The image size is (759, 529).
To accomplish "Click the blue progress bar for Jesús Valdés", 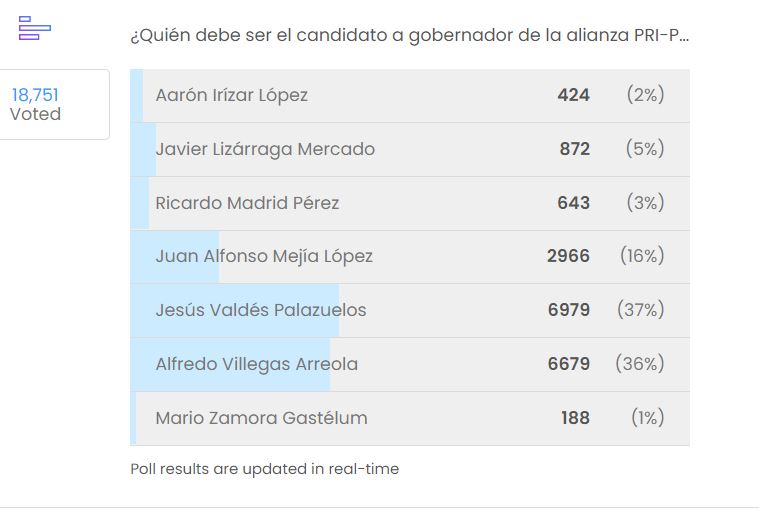I will coord(235,311).
